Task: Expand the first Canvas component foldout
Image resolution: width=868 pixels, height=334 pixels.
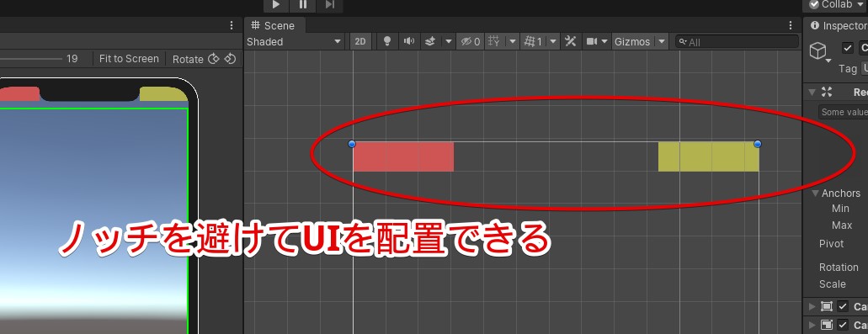Action: click(x=812, y=306)
